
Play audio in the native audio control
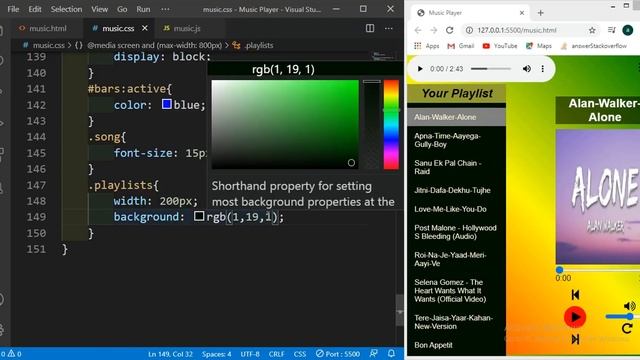coord(420,69)
